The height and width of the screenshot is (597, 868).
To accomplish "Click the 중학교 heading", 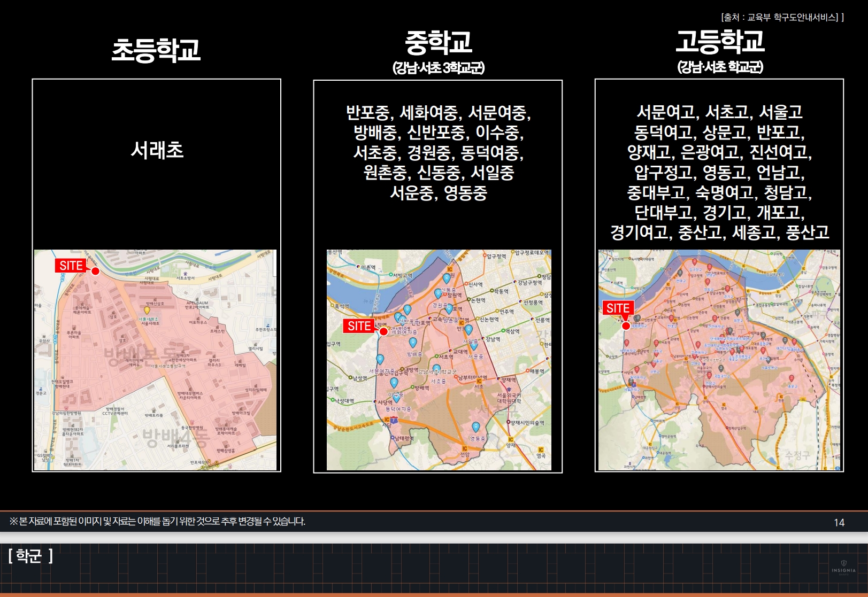I will tap(439, 42).
